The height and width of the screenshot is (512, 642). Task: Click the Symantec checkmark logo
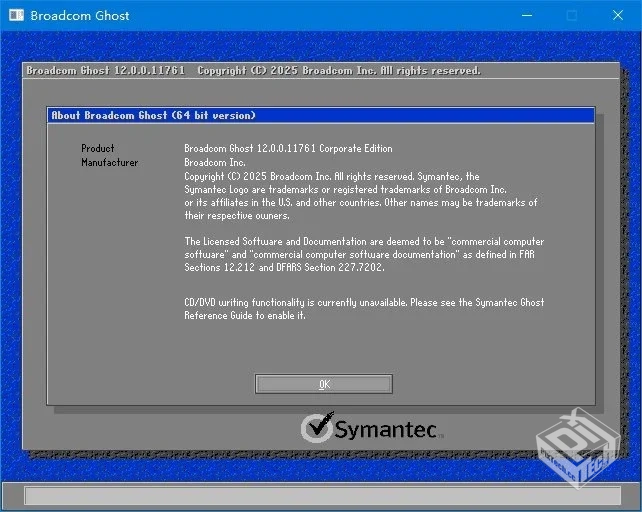318,428
